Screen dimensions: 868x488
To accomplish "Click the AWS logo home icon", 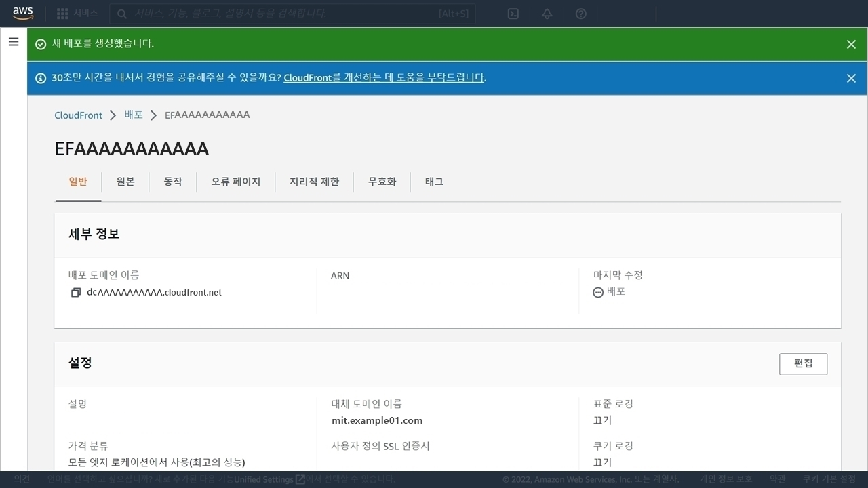I will (23, 14).
